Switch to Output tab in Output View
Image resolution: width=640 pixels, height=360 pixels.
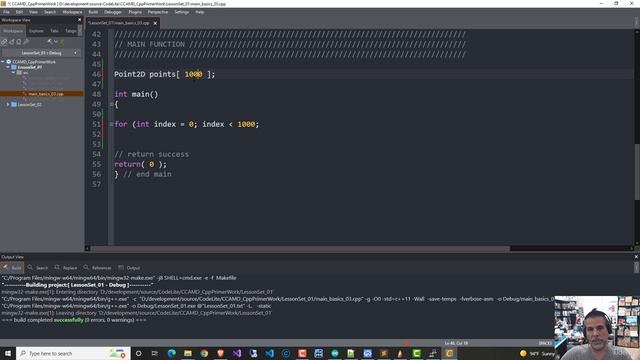point(129,268)
